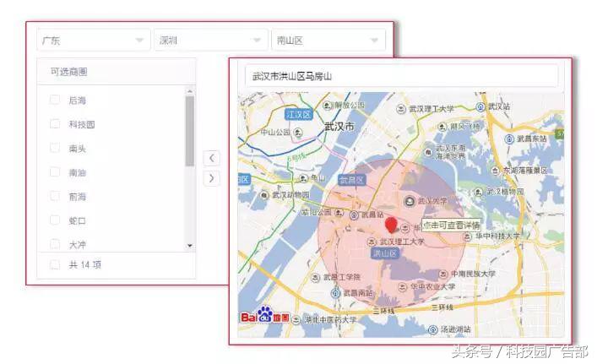This screenshot has height=364, width=597.
Task: Click the 武昌站 station icon on map
Action: (x=354, y=215)
